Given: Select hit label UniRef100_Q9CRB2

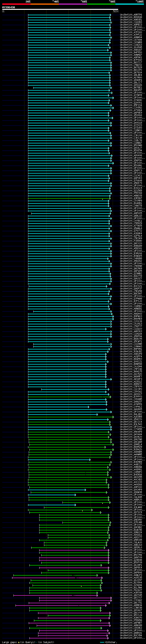Looking at the screenshot, I should tap(131, 527).
